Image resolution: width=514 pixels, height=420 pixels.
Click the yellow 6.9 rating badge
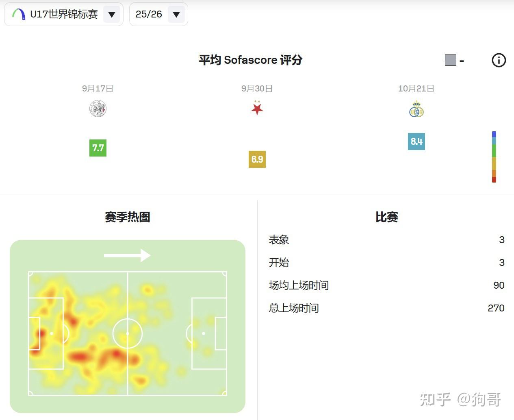tap(257, 159)
